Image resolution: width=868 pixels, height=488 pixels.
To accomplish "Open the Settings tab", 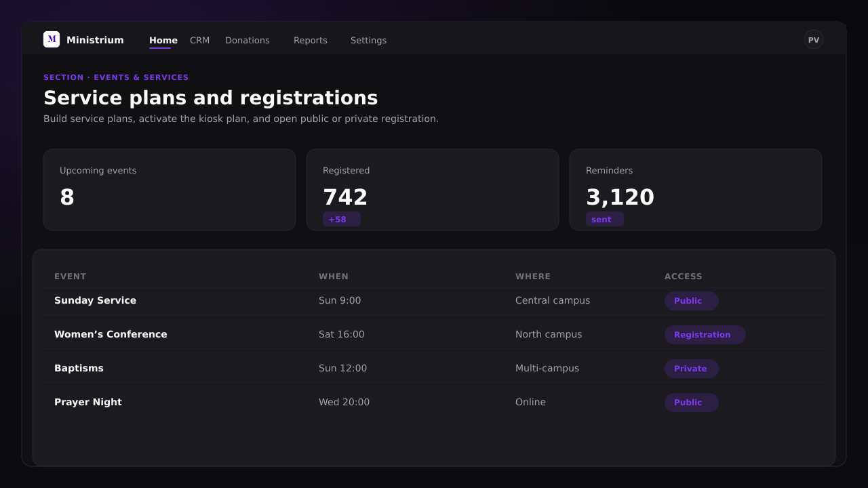I will coord(368,41).
